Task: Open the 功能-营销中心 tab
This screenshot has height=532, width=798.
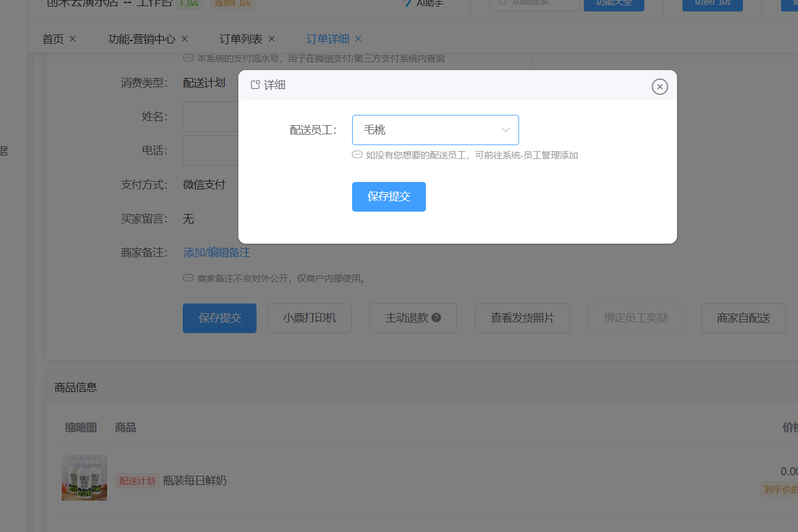Action: click(142, 39)
